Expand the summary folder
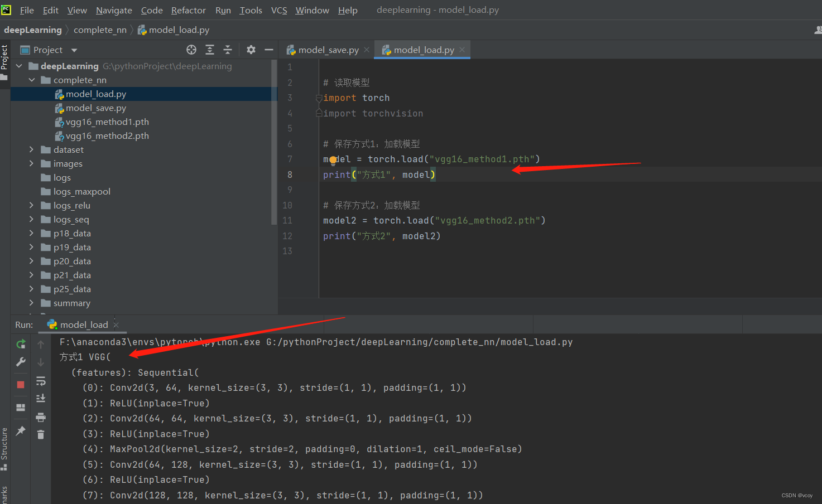The image size is (822, 504). 32,303
